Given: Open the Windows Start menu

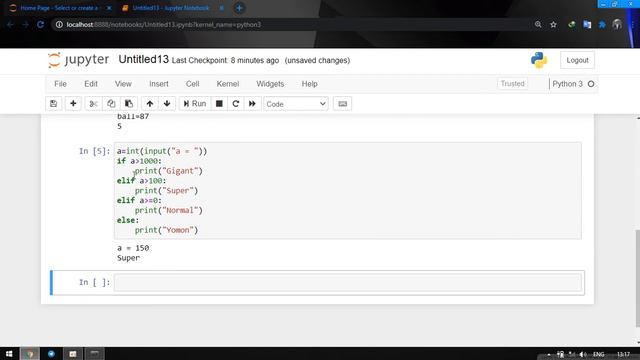Looking at the screenshot, I should (9, 354).
